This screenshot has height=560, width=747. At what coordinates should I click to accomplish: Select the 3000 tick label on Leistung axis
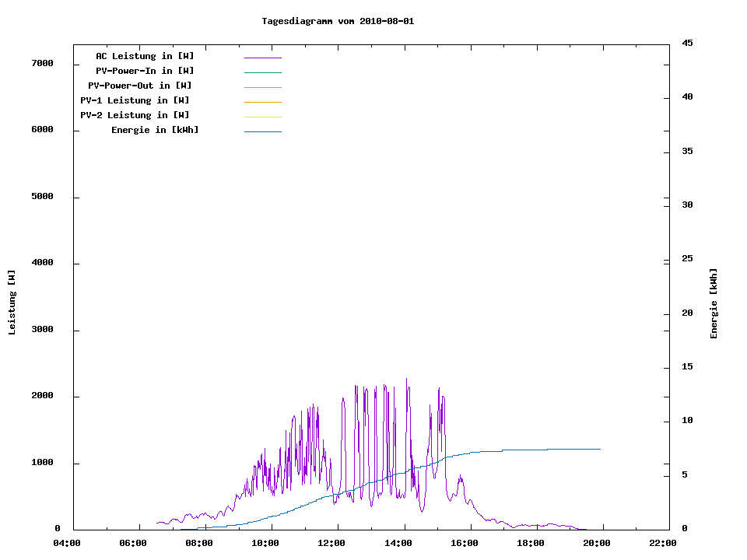pos(42,330)
